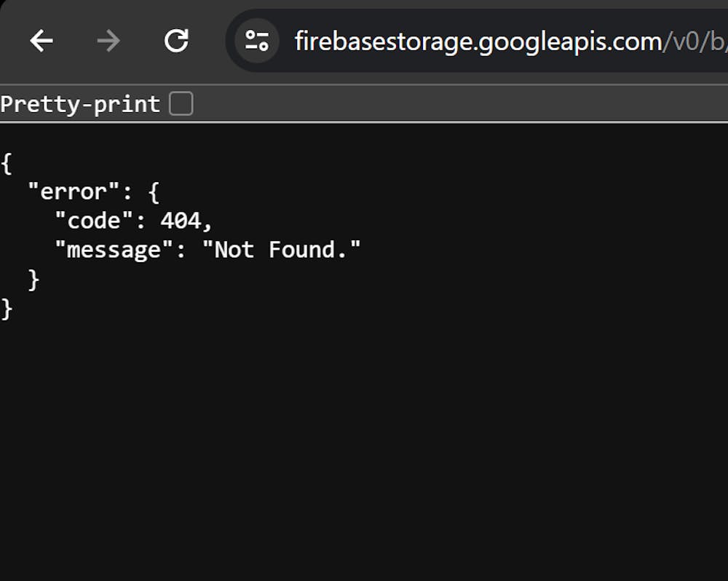Reload the Firebase storage page
The width and height of the screenshot is (728, 581).
point(176,41)
